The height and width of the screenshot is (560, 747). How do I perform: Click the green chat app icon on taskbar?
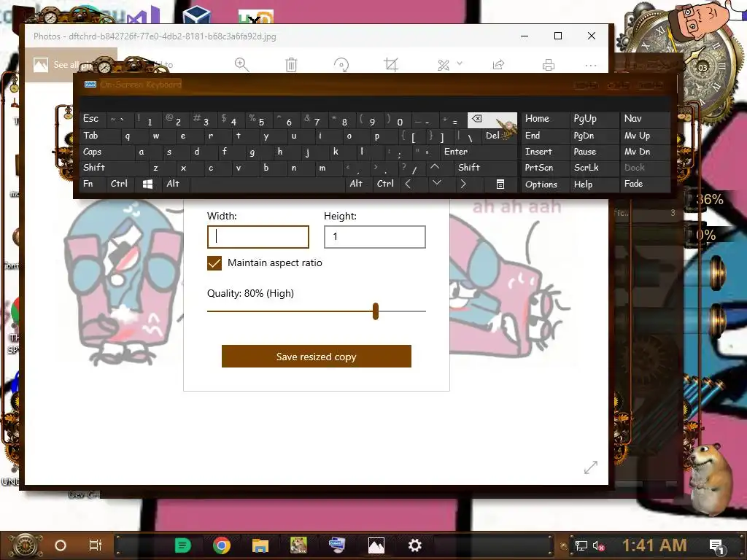[x=182, y=545]
